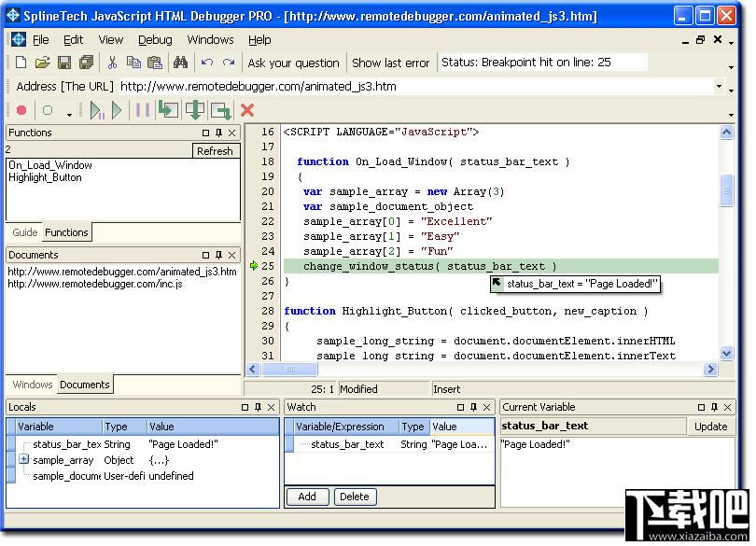Pin the Current Variable panel
The width and height of the screenshot is (756, 546).
[714, 407]
